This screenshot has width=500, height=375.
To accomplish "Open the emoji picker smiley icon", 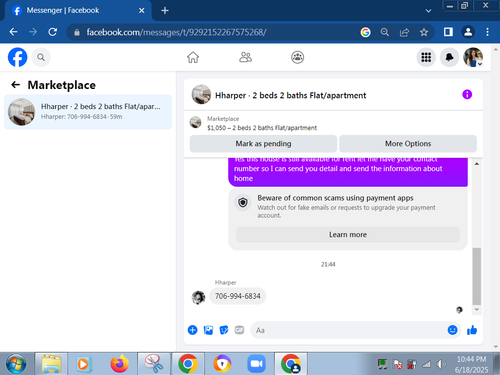I will point(452,330).
